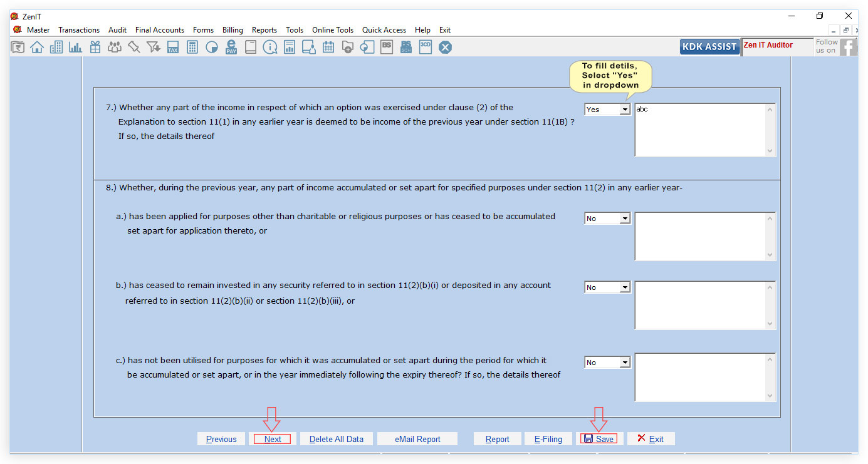
Task: Go to the Home toolbar icon
Action: pos(37,47)
